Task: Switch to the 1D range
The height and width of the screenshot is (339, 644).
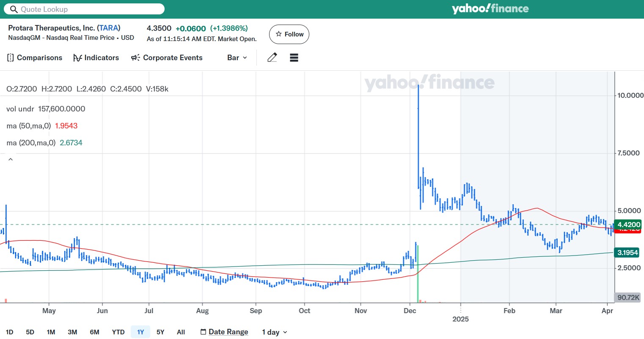Action: coord(9,332)
